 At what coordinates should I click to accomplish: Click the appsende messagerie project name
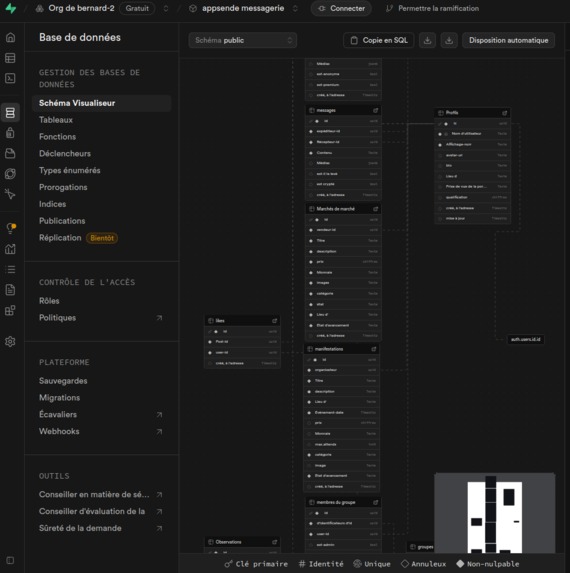tap(243, 8)
